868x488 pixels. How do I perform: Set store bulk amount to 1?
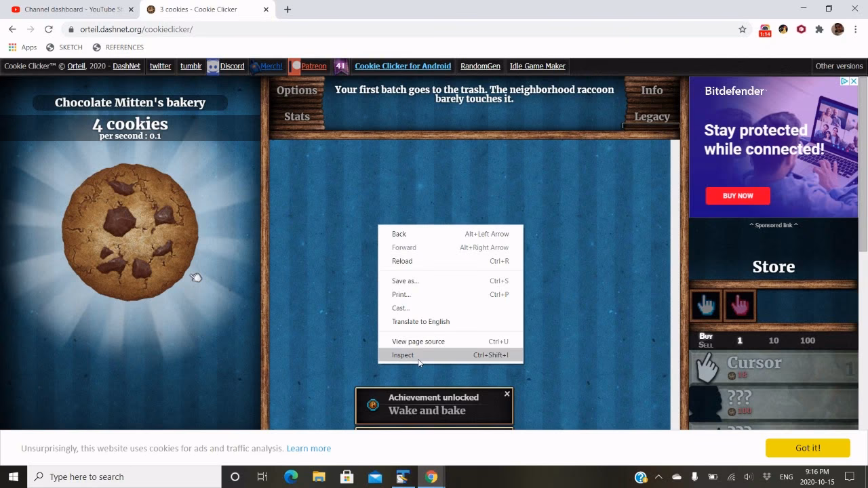click(740, 340)
